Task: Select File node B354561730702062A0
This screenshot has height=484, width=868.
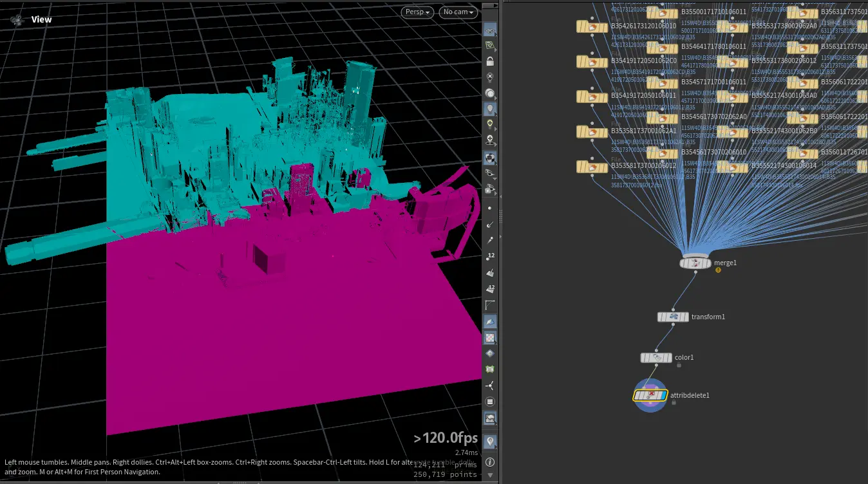Action: (x=663, y=118)
